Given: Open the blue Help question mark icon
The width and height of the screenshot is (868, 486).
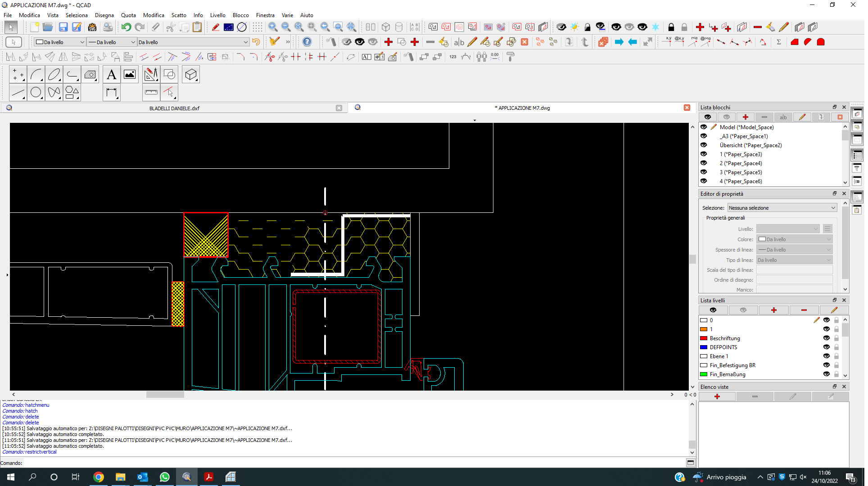Looking at the screenshot, I should (x=307, y=42).
